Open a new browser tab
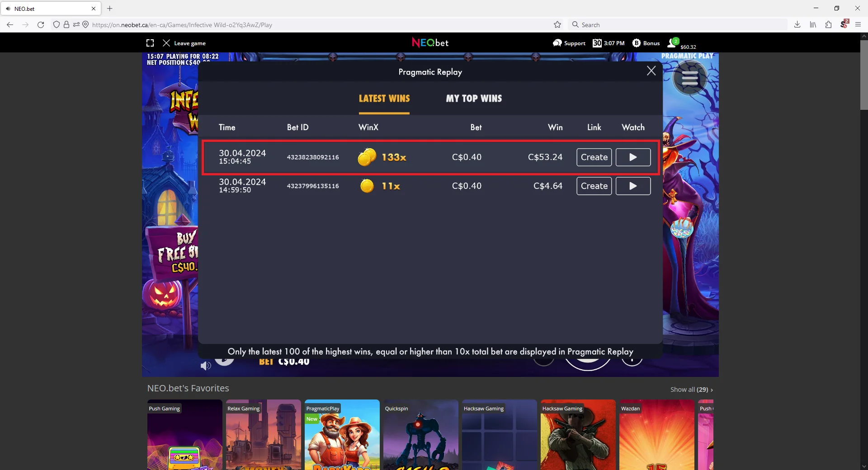The image size is (868, 470). click(x=109, y=9)
